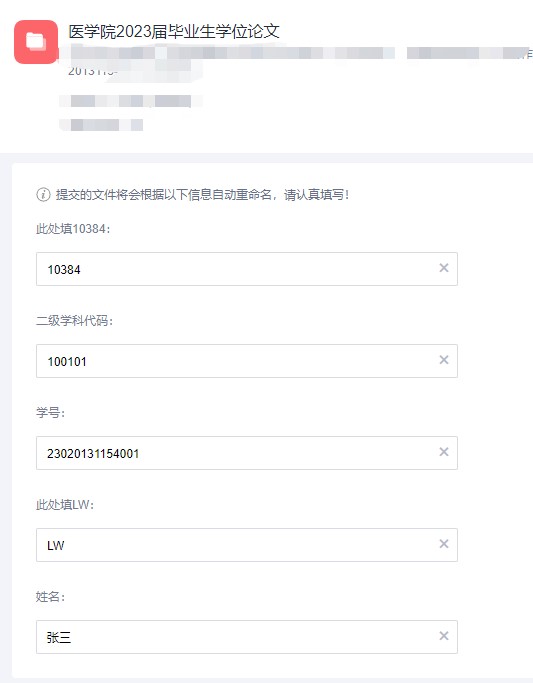Click the 姓名 label text

[51, 596]
